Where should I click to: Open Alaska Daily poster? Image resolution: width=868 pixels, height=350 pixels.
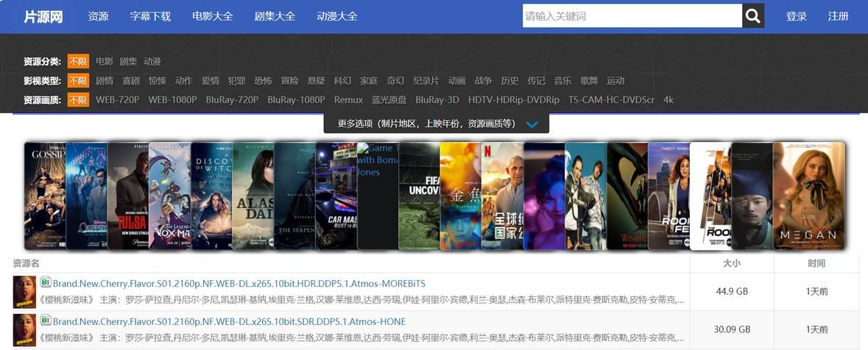[253, 196]
